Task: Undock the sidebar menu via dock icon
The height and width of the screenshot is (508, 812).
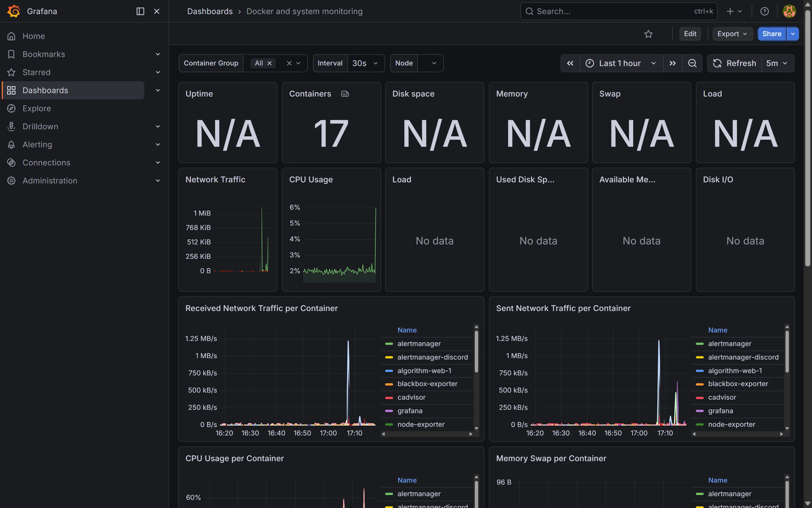Action: click(140, 11)
